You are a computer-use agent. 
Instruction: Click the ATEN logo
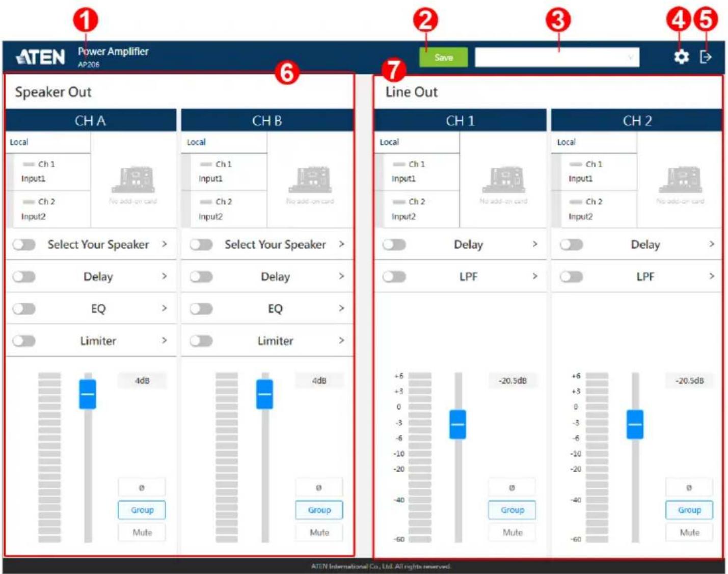tap(40, 57)
